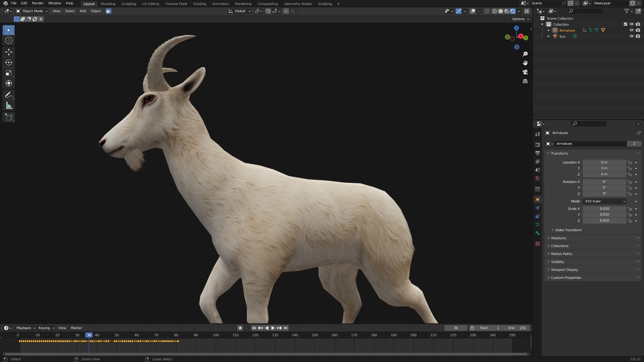Image resolution: width=644 pixels, height=362 pixels.
Task: Select the Cursor tool in toolbar
Action: tap(9, 41)
